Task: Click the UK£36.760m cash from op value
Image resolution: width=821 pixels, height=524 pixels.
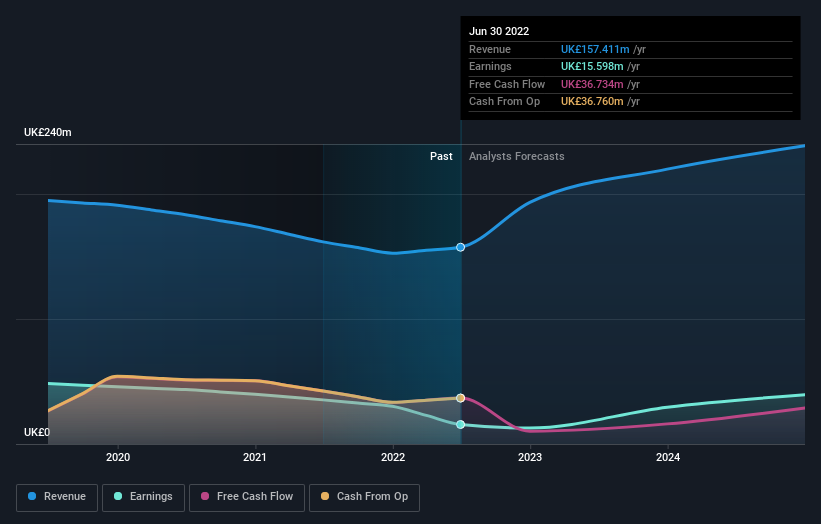Action: click(x=592, y=102)
